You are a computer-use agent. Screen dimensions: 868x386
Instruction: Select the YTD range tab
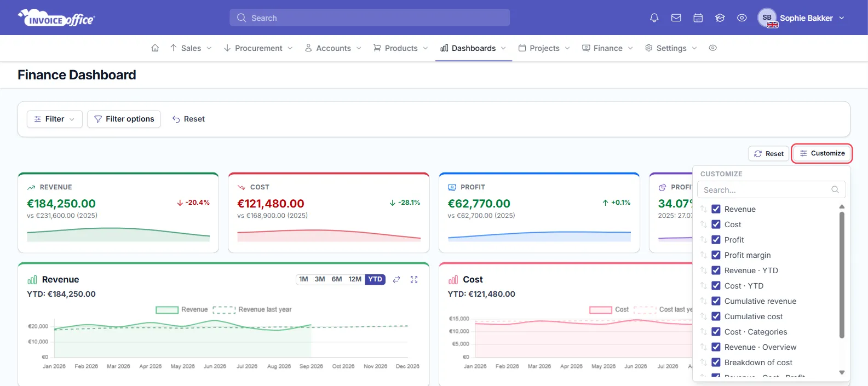point(375,279)
